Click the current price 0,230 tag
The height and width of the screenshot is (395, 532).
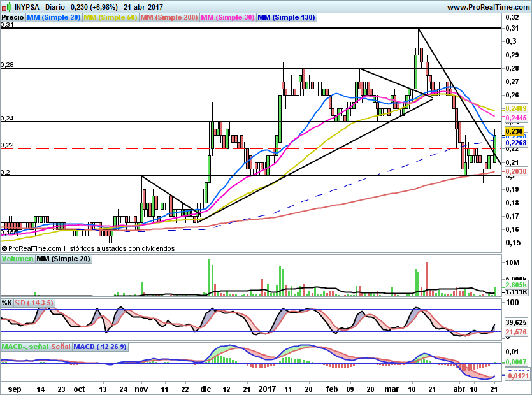click(514, 131)
